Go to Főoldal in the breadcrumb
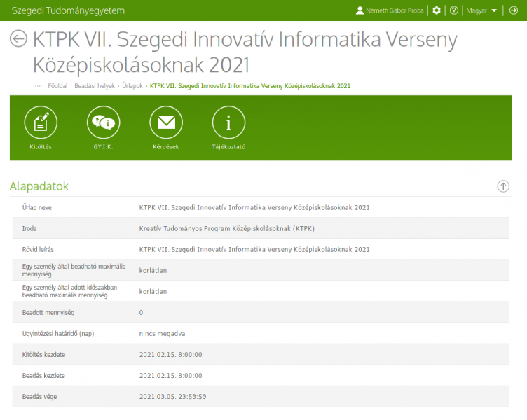Image resolution: width=527 pixels, height=420 pixels. pyautogui.click(x=57, y=85)
